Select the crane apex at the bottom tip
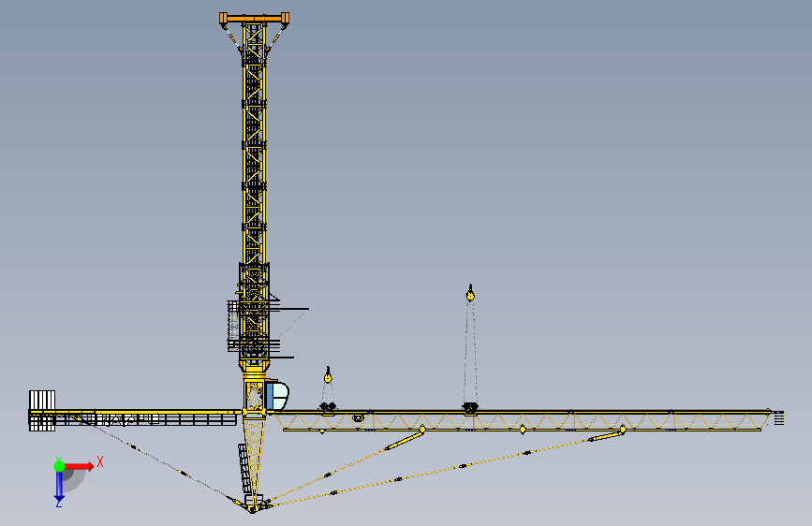Screen dimensions: 812x526 pos(253,508)
